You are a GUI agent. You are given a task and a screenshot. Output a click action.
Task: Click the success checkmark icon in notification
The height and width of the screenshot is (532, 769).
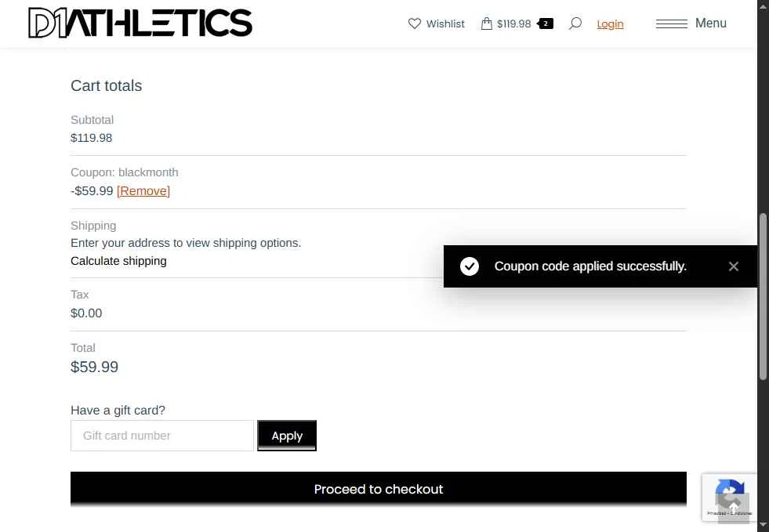[x=470, y=266]
